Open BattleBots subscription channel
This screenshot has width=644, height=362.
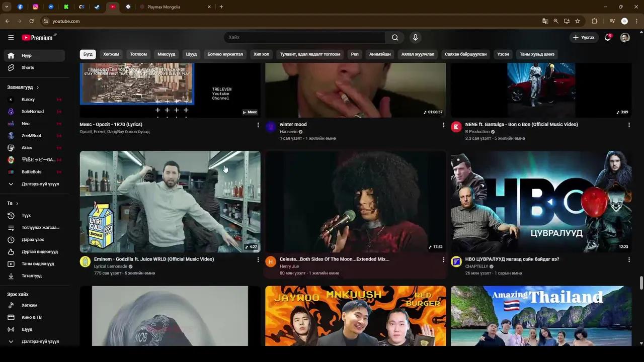34,172
